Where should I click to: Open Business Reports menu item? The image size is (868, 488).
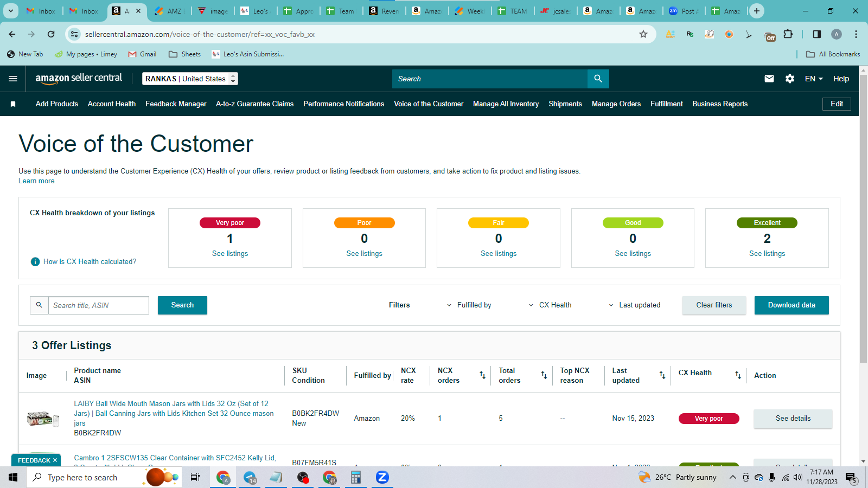click(720, 104)
